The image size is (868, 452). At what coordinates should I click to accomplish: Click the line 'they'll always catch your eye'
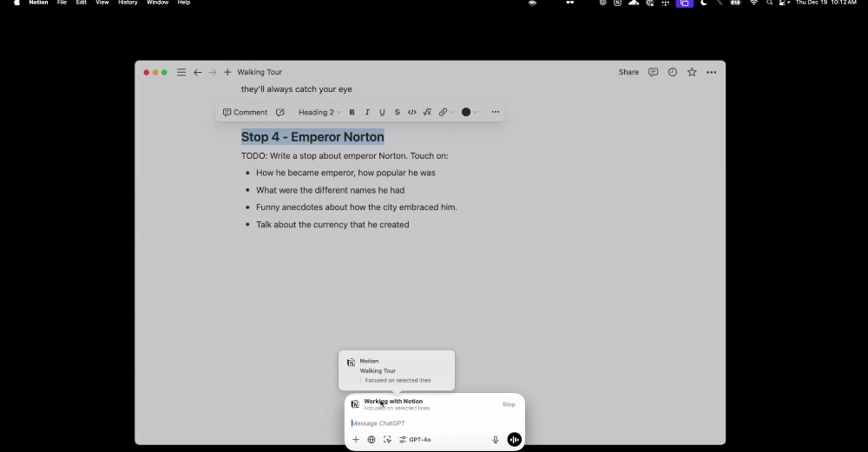click(296, 89)
